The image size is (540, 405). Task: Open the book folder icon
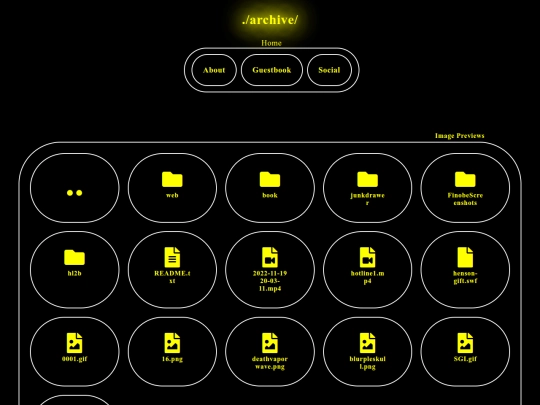pos(270,179)
